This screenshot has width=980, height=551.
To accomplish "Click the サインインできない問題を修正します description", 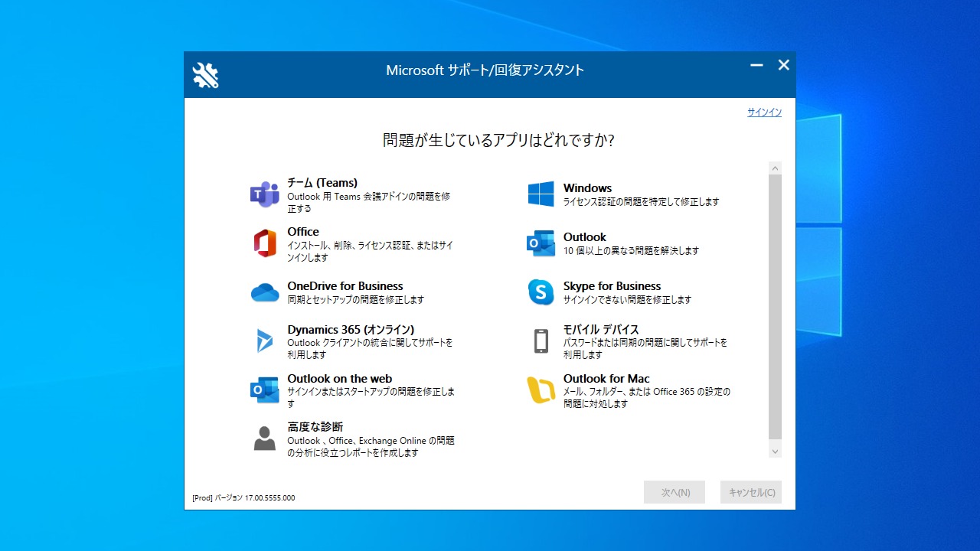I will tap(628, 300).
